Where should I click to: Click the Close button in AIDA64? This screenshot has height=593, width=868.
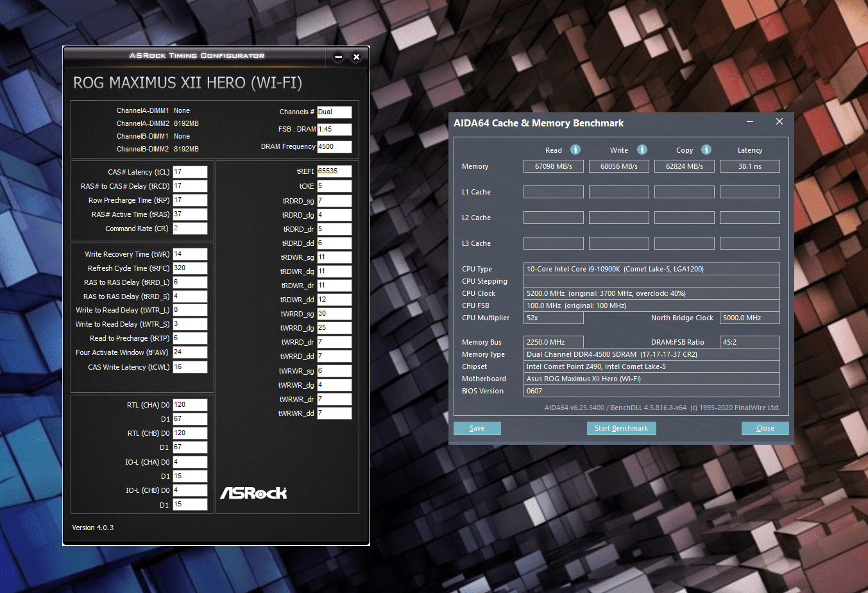tap(765, 428)
